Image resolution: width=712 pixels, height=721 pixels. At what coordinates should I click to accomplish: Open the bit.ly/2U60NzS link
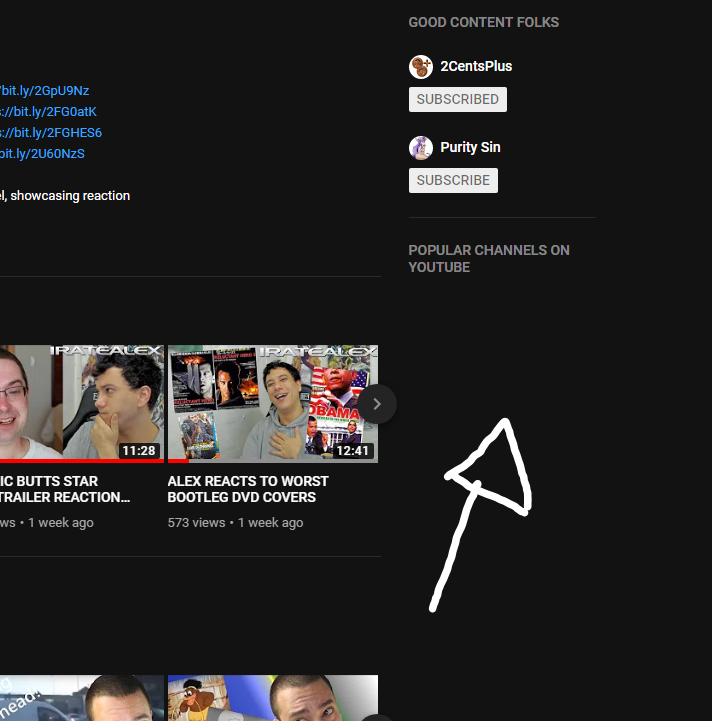[42, 154]
